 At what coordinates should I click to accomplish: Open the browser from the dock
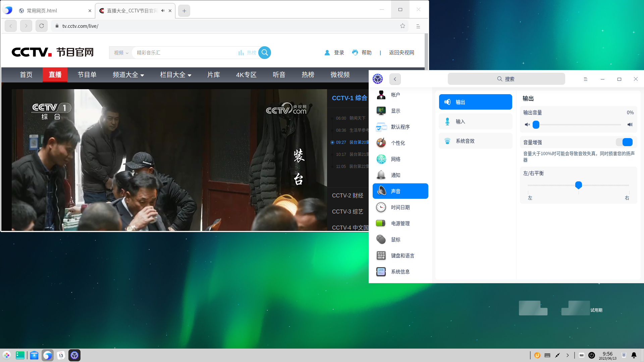tap(48, 355)
